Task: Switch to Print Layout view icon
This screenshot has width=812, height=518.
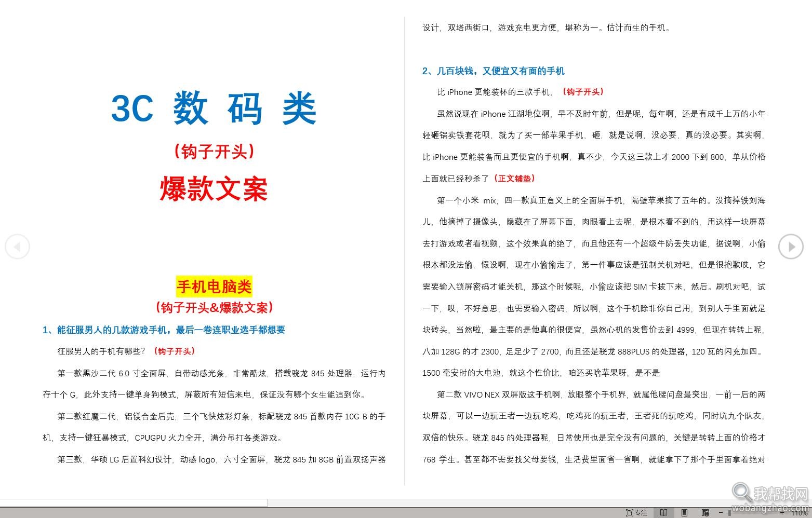Action: 684,513
